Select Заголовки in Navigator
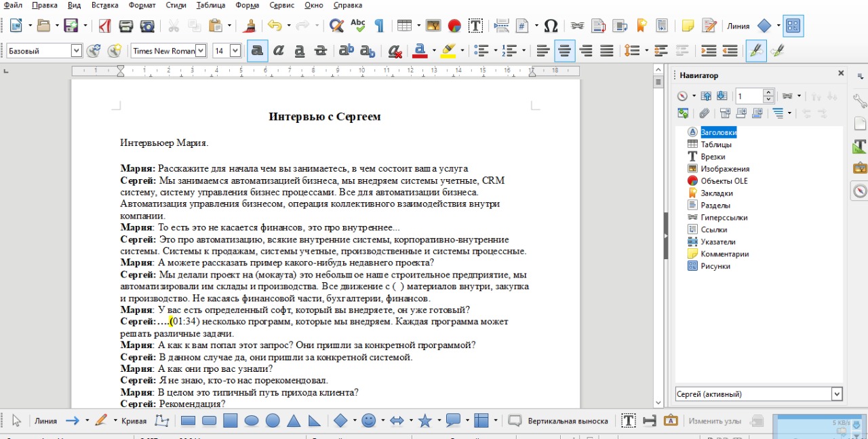Screen dimensions: 868x439 (718, 132)
